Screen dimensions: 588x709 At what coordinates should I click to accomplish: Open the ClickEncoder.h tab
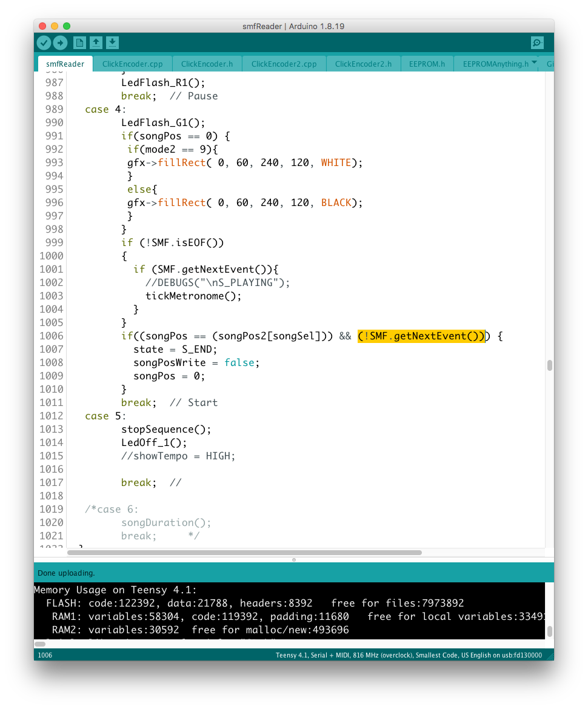[207, 64]
